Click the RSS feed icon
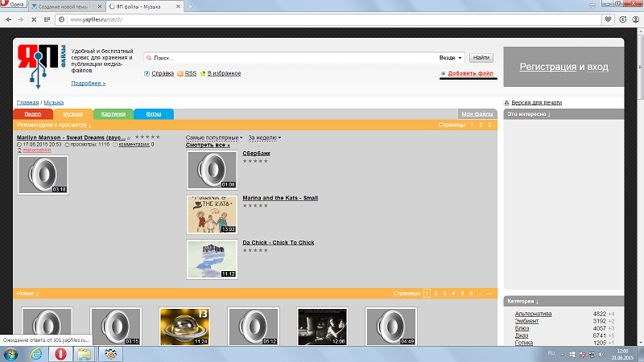The height and width of the screenshot is (362, 644). 181,73
